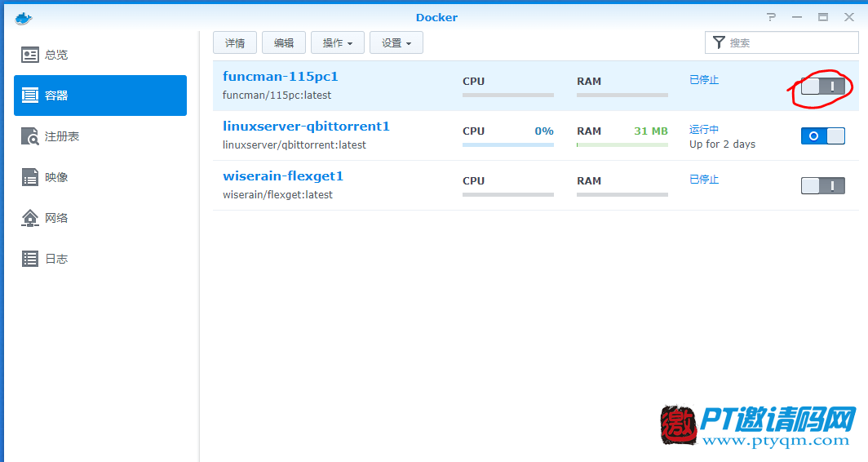Image resolution: width=868 pixels, height=462 pixels.
Task: Click the 31 MB RAM value
Action: click(x=651, y=131)
